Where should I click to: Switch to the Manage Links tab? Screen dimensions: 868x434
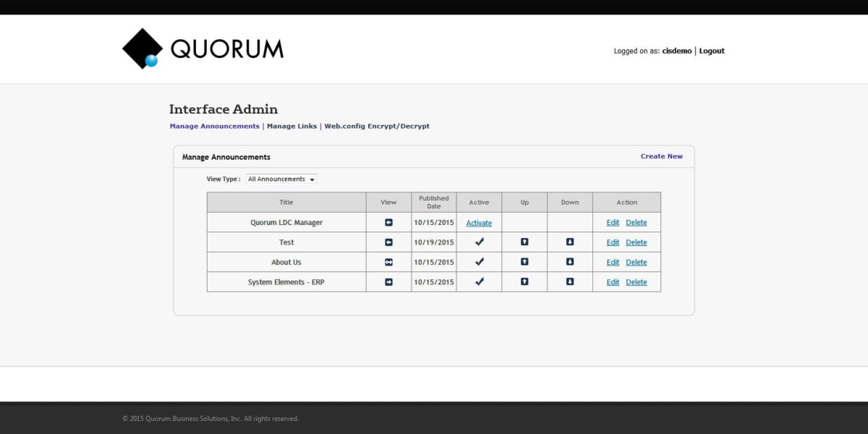coord(292,126)
